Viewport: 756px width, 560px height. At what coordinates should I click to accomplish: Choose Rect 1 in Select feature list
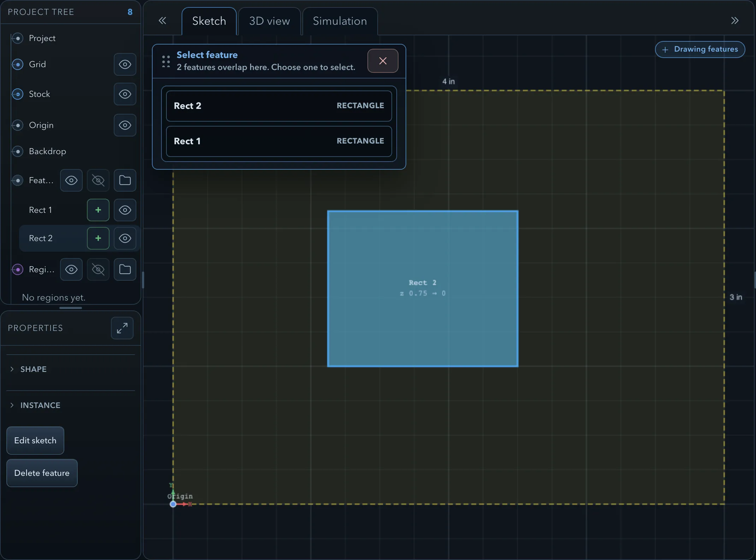279,141
